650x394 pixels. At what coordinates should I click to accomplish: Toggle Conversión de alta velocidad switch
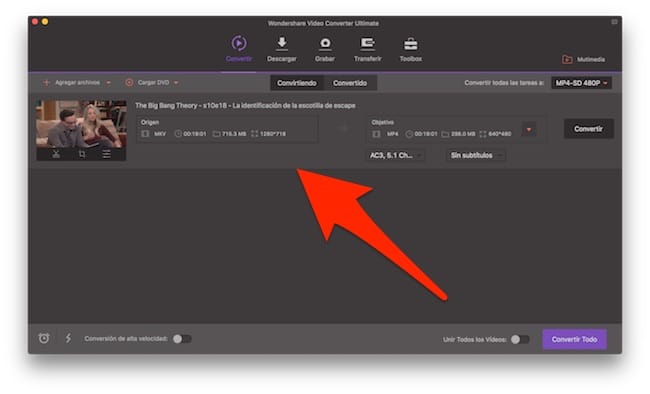[x=182, y=339]
